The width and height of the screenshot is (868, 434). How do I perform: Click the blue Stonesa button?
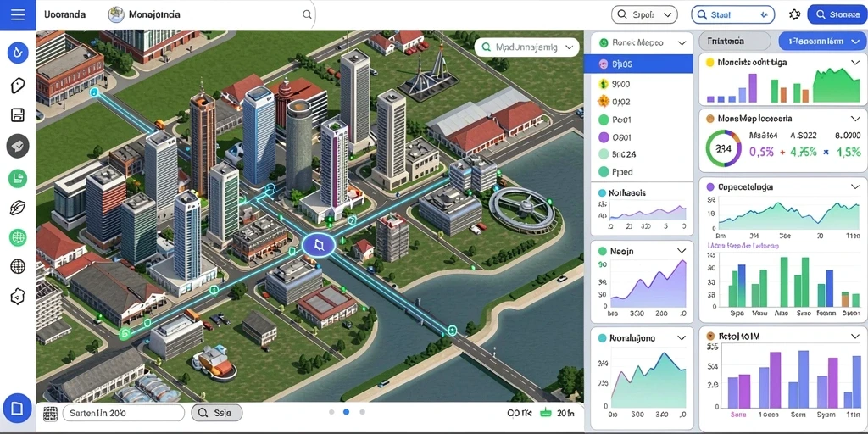[x=837, y=15]
